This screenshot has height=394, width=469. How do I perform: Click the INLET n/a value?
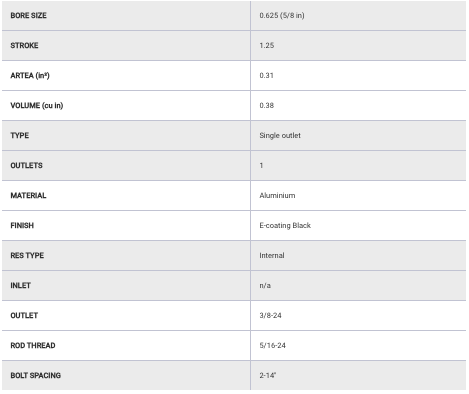(265, 285)
